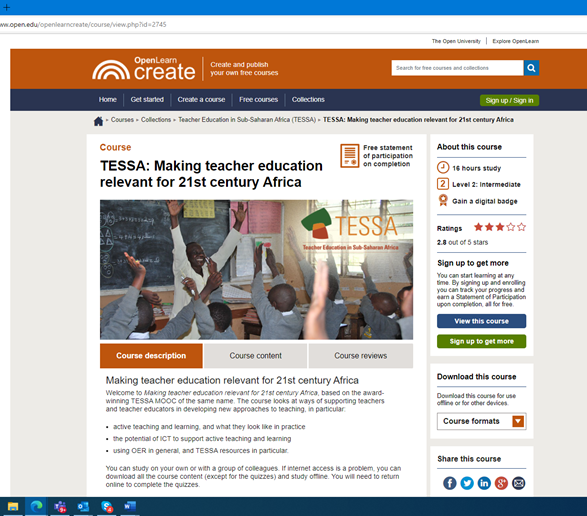
Task: Click the search courses input field
Action: tap(457, 68)
